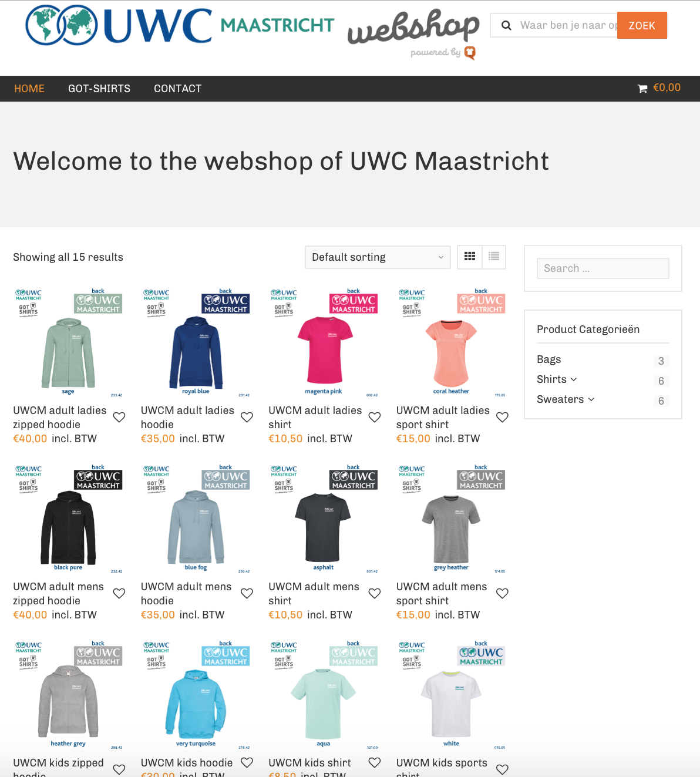The image size is (700, 777).
Task: Click the orange ZOEK button
Action: [642, 25]
